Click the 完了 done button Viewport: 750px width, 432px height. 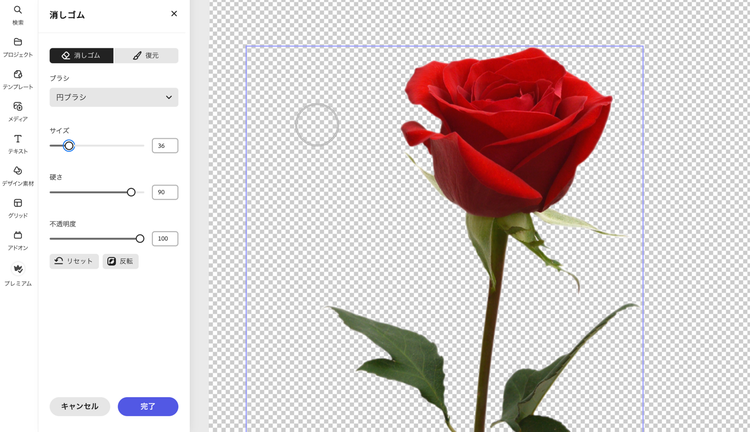click(x=148, y=406)
